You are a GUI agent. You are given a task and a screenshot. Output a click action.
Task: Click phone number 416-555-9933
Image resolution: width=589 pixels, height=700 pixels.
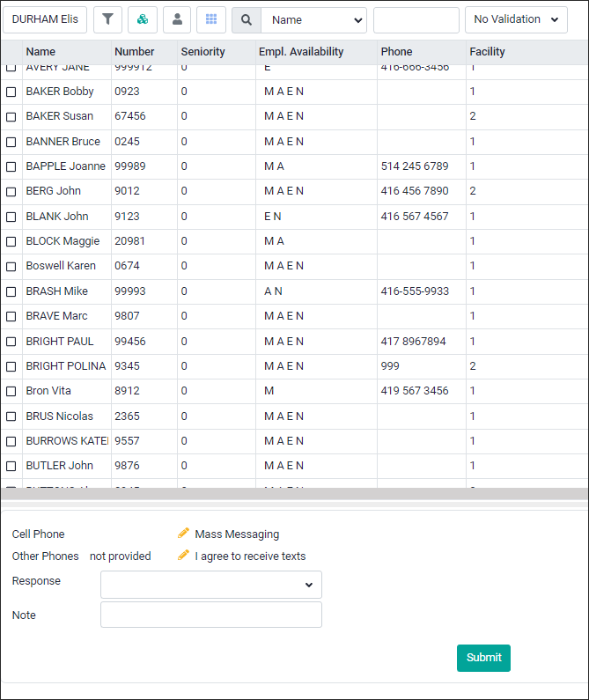click(x=415, y=291)
